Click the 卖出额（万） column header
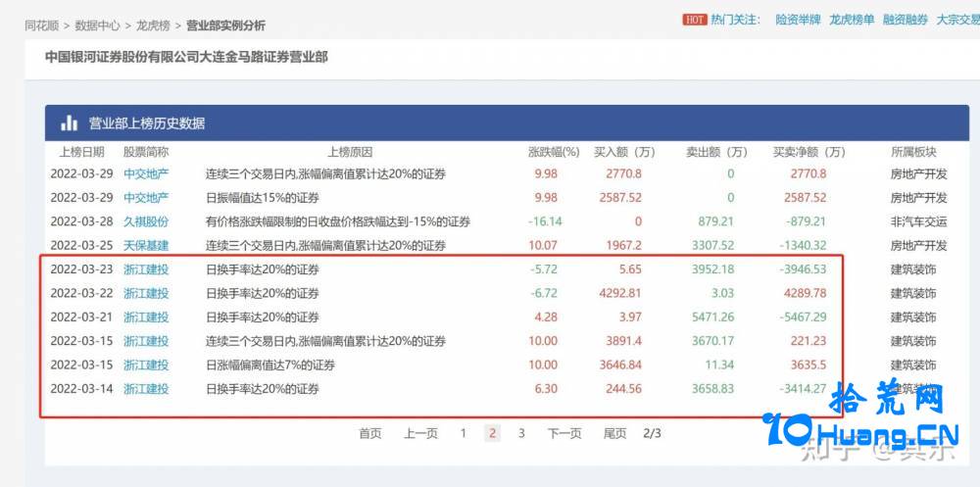 point(717,152)
